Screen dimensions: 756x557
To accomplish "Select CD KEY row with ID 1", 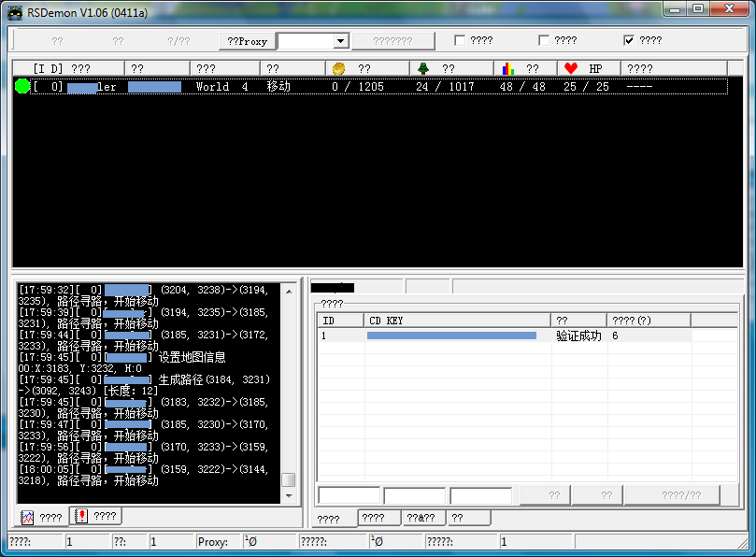I will click(449, 336).
